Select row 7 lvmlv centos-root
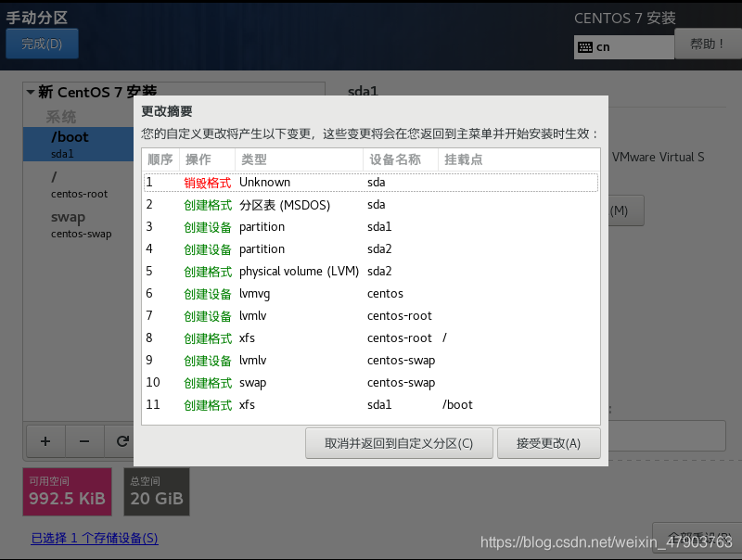 (x=371, y=316)
